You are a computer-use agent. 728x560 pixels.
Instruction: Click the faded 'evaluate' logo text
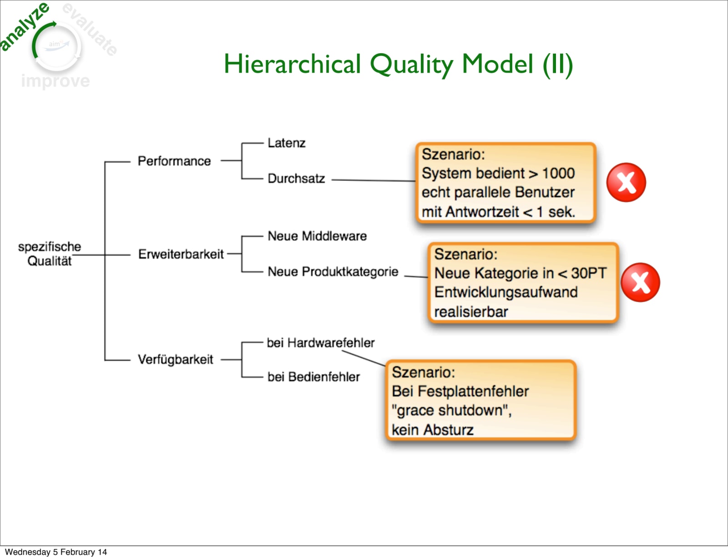[x=90, y=29]
